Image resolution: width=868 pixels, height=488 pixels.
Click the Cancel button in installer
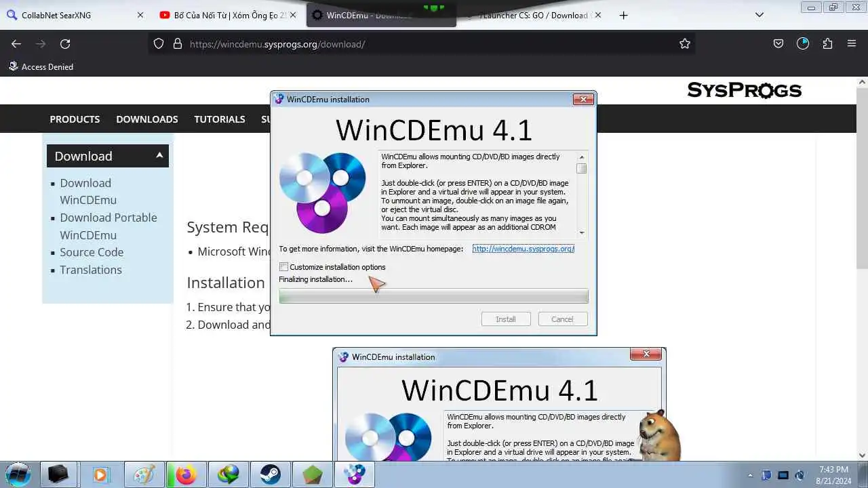(562, 319)
